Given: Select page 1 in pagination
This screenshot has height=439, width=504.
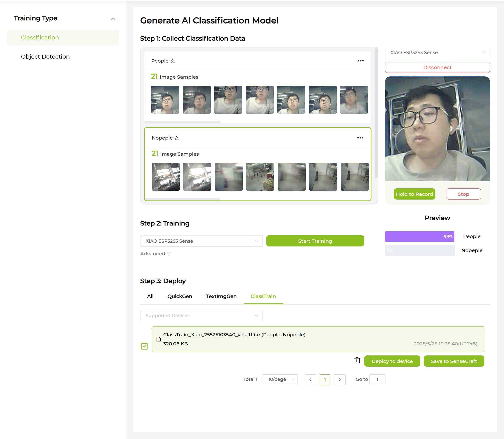Looking at the screenshot, I should 325,379.
